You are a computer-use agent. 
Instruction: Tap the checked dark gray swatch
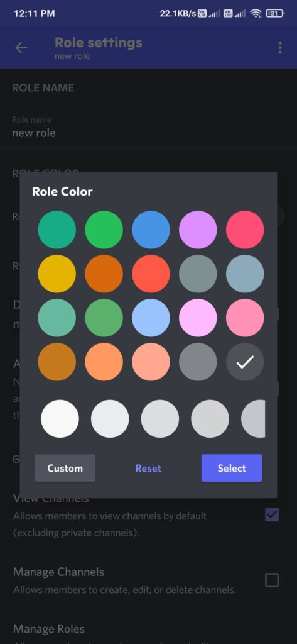245,362
